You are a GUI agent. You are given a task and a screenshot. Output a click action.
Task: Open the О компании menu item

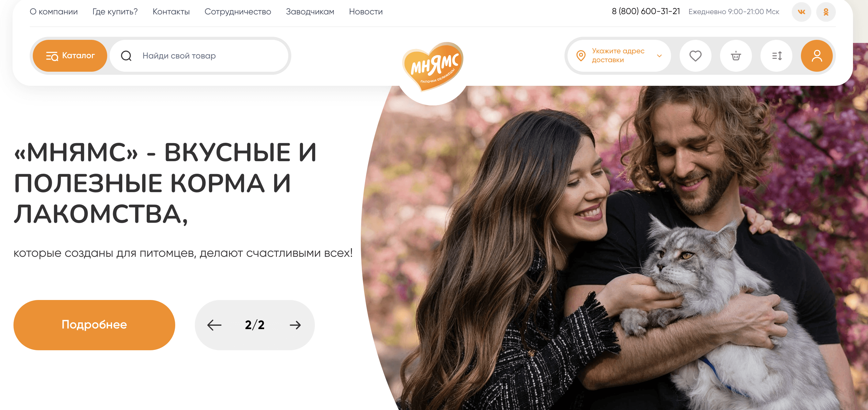pyautogui.click(x=54, y=12)
